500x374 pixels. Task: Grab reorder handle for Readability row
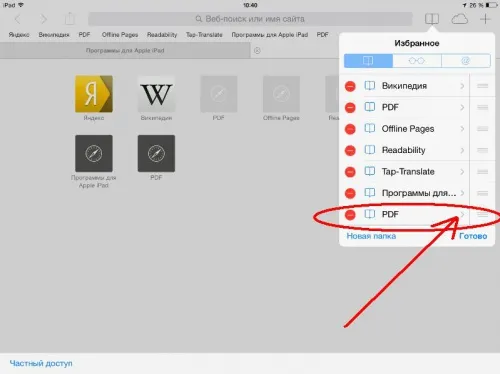482,150
